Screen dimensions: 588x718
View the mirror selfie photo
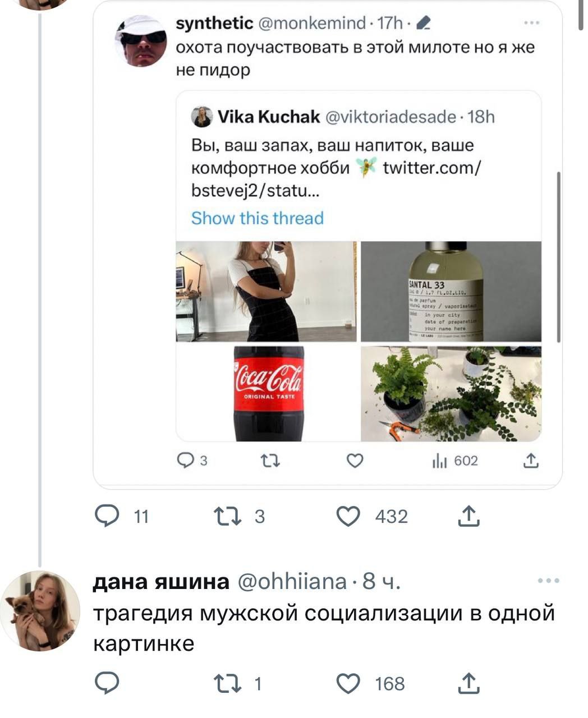(x=267, y=291)
